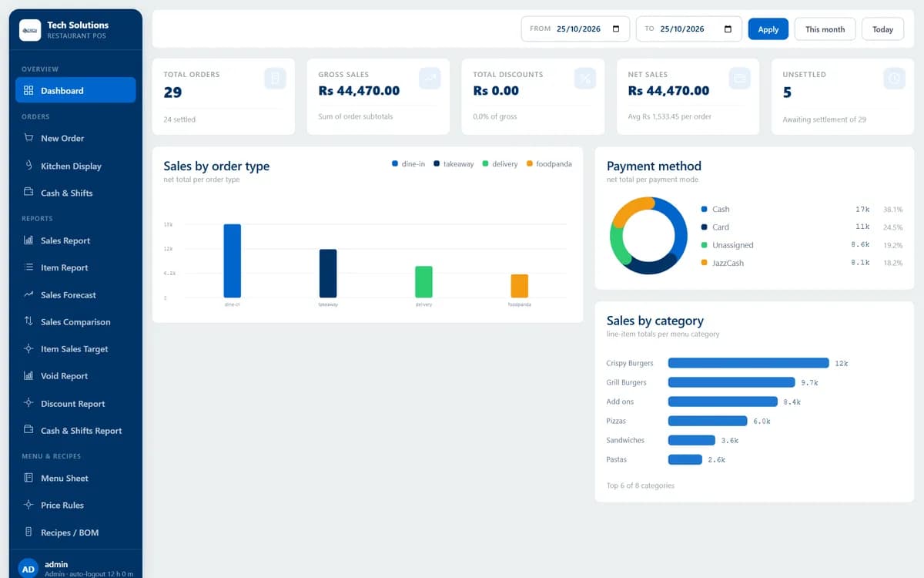The image size is (924, 578).
Task: Click the Void Report chart icon
Action: (28, 376)
